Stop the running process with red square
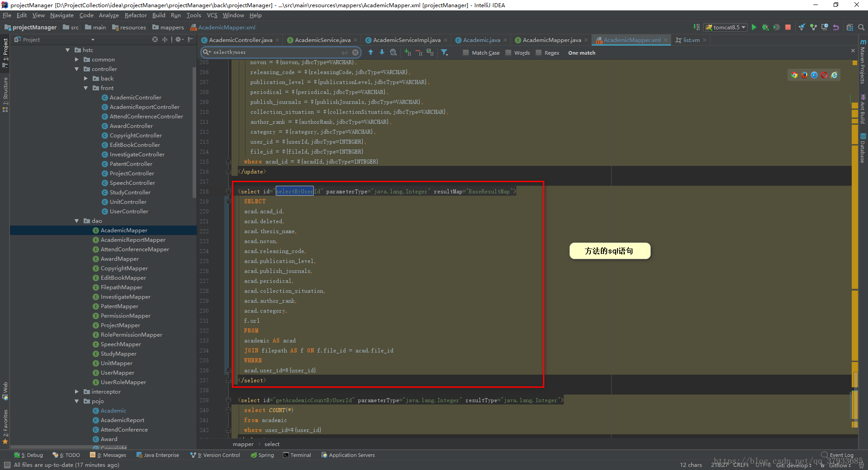 click(788, 27)
